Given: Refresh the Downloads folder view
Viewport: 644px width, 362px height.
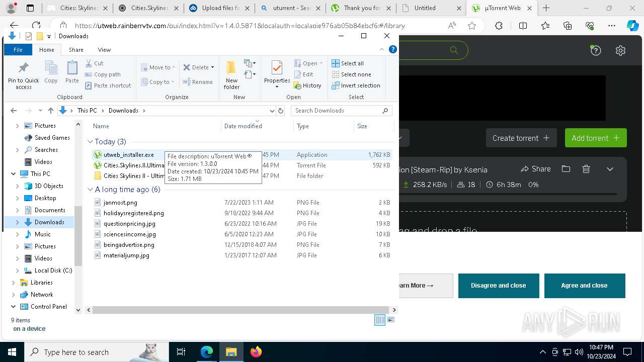Looking at the screenshot, I should click(281, 111).
